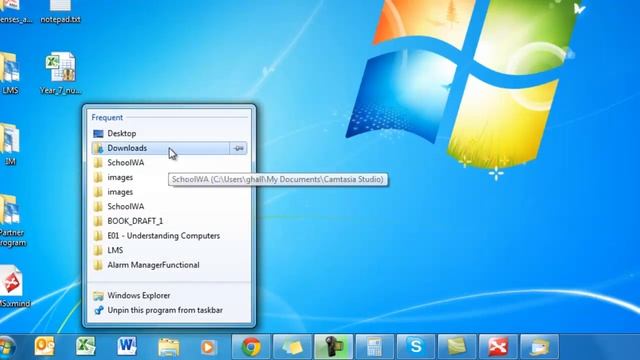Choose Unpin this program from taskbar
Image resolution: width=640 pixels, height=360 pixels.
pyautogui.click(x=169, y=310)
